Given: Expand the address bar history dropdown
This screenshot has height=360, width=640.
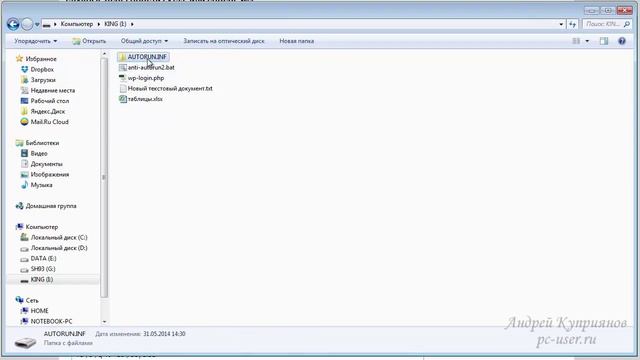Looking at the screenshot, I should click(x=561, y=24).
